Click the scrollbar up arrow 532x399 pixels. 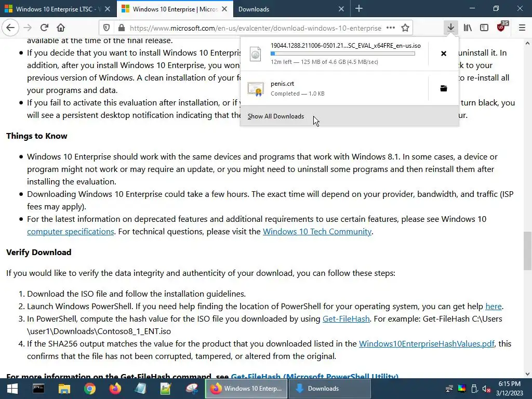(528, 43)
